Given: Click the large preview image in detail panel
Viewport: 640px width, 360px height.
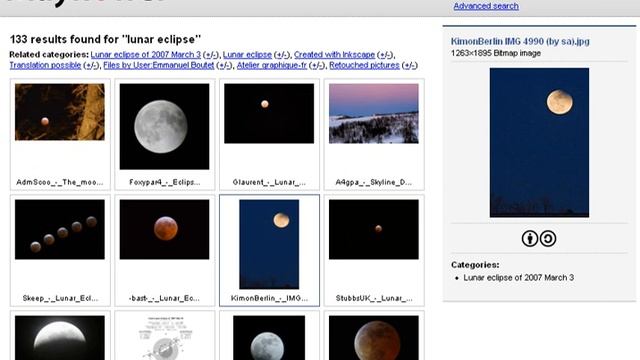Looking at the screenshot, I should 539,142.
